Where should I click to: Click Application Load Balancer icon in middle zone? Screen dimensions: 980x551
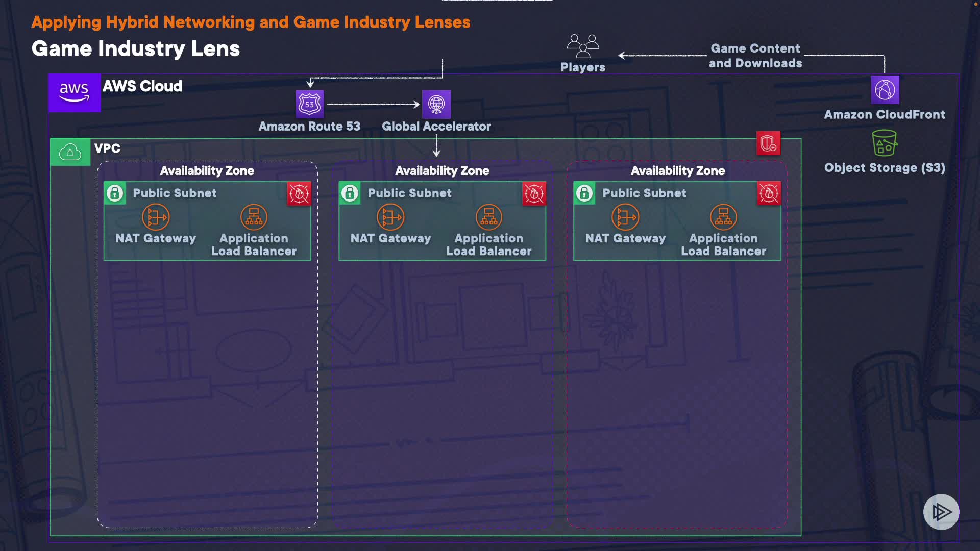click(488, 217)
